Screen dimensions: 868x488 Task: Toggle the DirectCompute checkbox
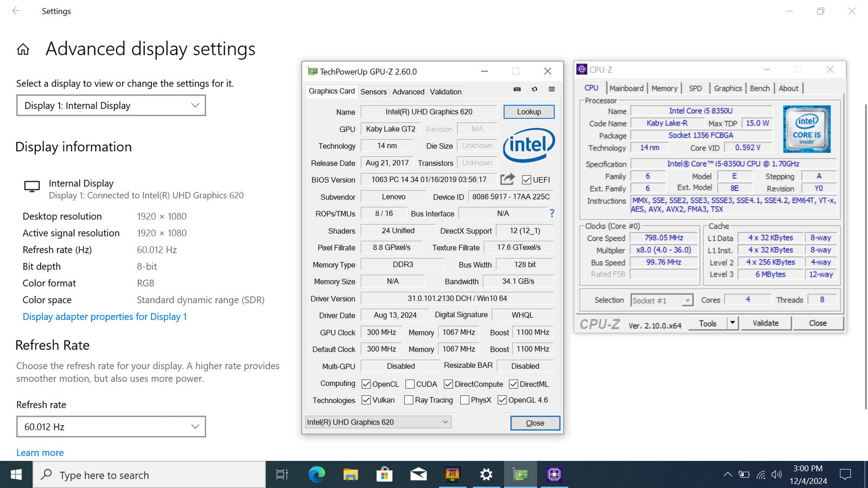[448, 384]
